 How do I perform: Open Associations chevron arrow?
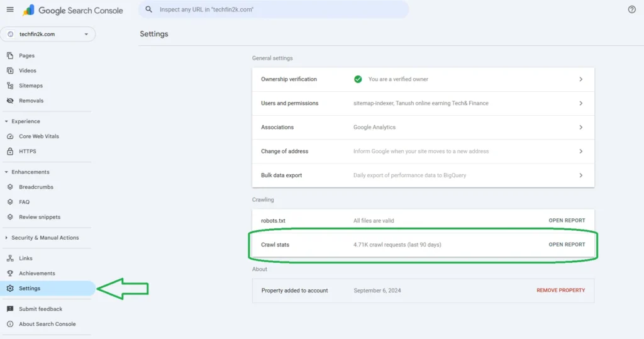580,128
